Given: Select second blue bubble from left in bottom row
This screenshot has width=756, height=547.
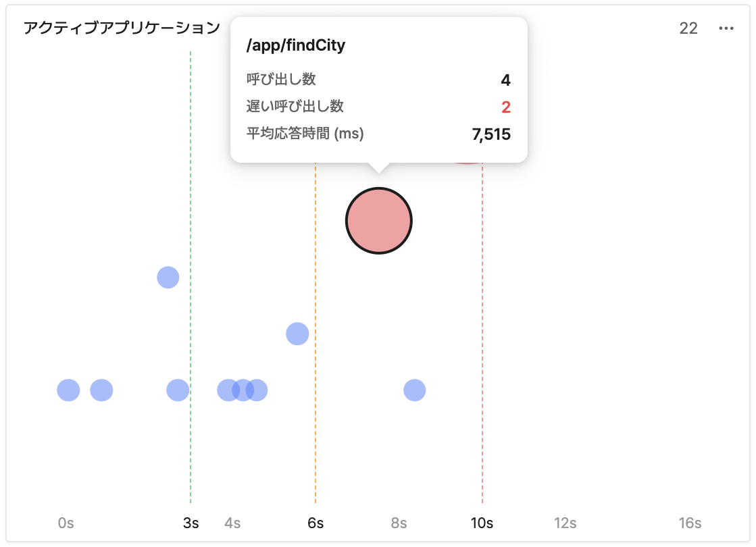Looking at the screenshot, I should (x=101, y=390).
